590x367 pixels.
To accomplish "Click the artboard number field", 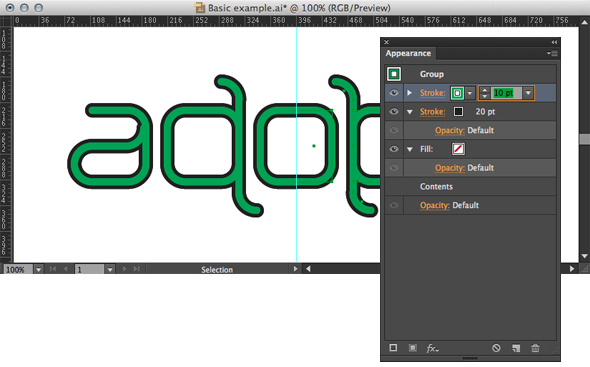I will coord(90,270).
